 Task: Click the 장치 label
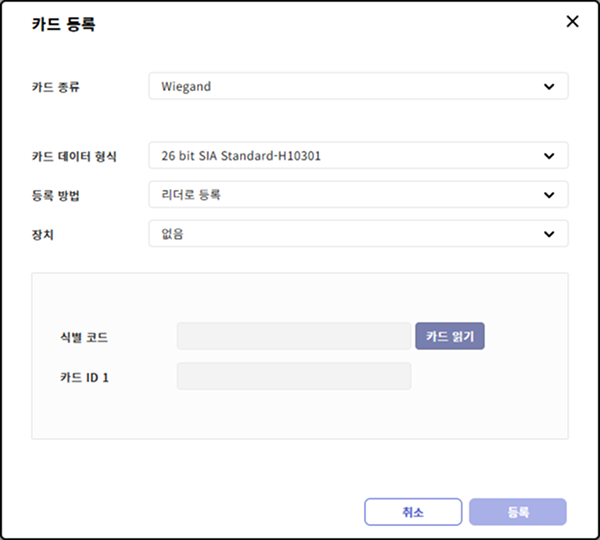[x=44, y=235]
